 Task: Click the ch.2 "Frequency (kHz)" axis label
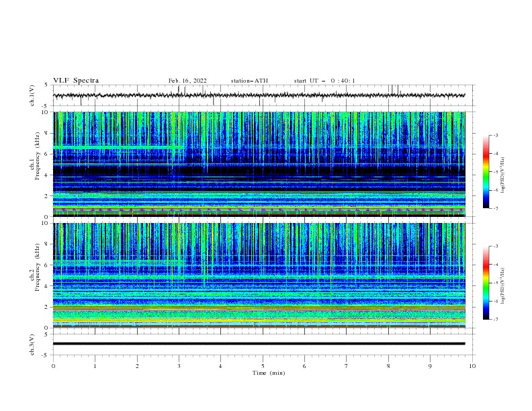[37, 267]
